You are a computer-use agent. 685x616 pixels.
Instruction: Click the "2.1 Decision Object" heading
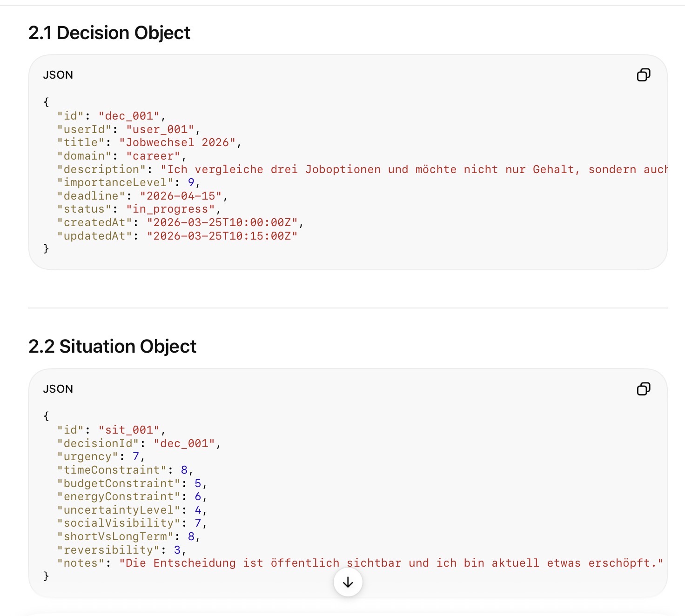click(109, 33)
